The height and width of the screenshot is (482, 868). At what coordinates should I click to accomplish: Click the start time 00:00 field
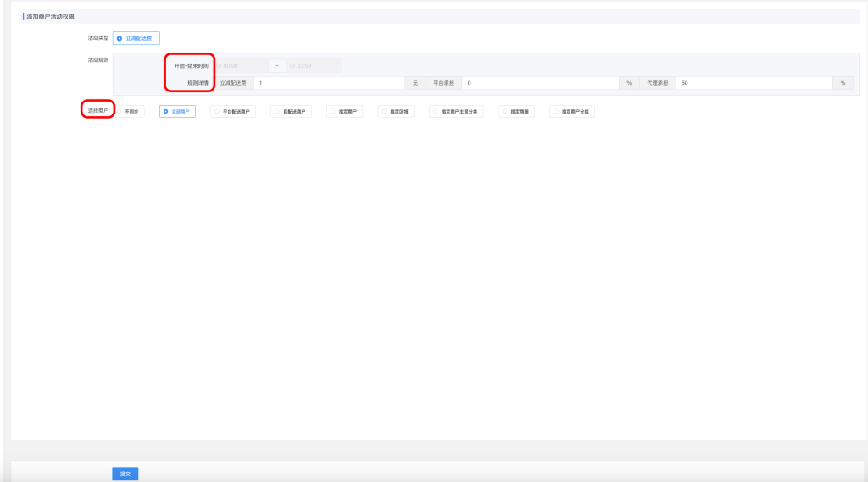tap(242, 65)
